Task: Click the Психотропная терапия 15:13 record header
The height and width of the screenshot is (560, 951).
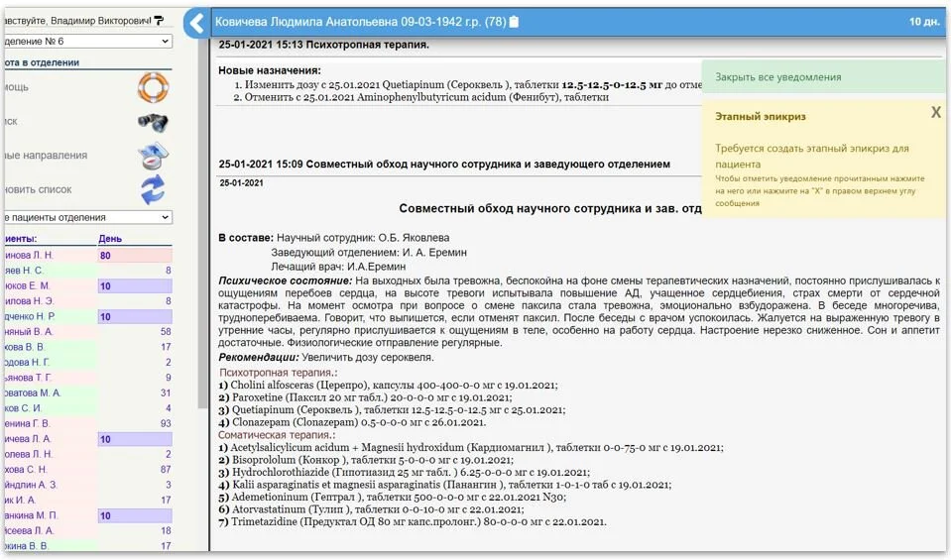Action: (x=324, y=45)
